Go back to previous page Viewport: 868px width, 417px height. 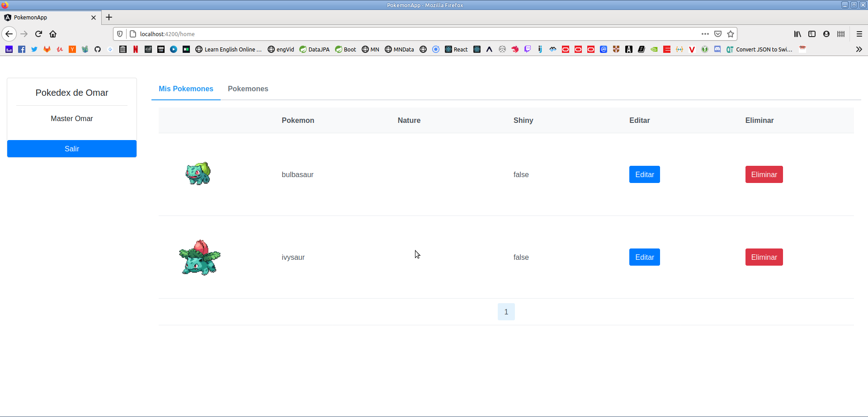click(x=9, y=34)
